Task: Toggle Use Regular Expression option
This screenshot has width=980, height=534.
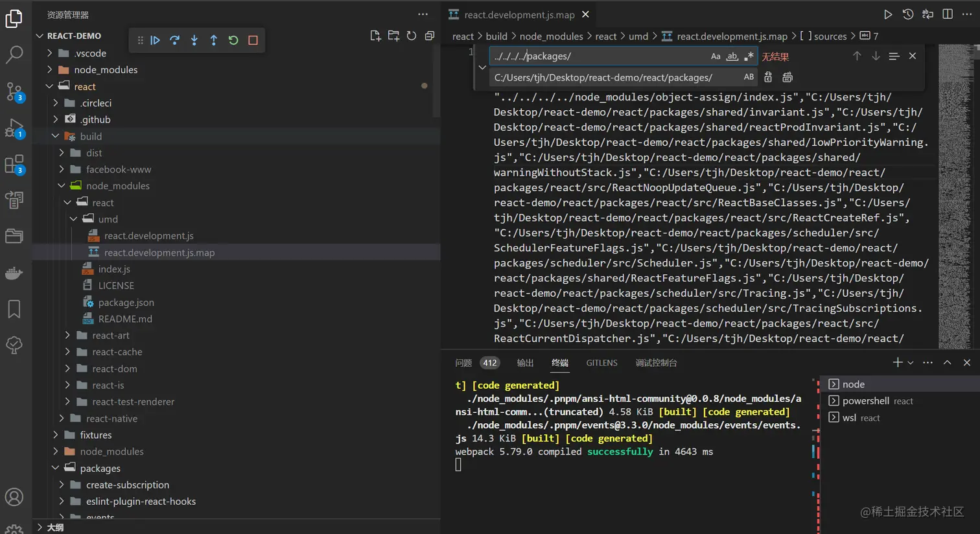Action: coord(749,56)
